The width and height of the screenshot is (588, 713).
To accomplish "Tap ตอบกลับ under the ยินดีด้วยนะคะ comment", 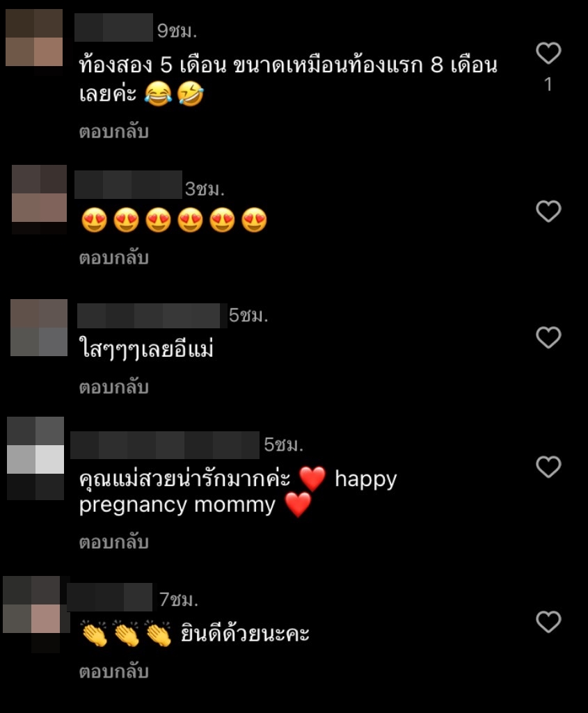I will 113,672.
